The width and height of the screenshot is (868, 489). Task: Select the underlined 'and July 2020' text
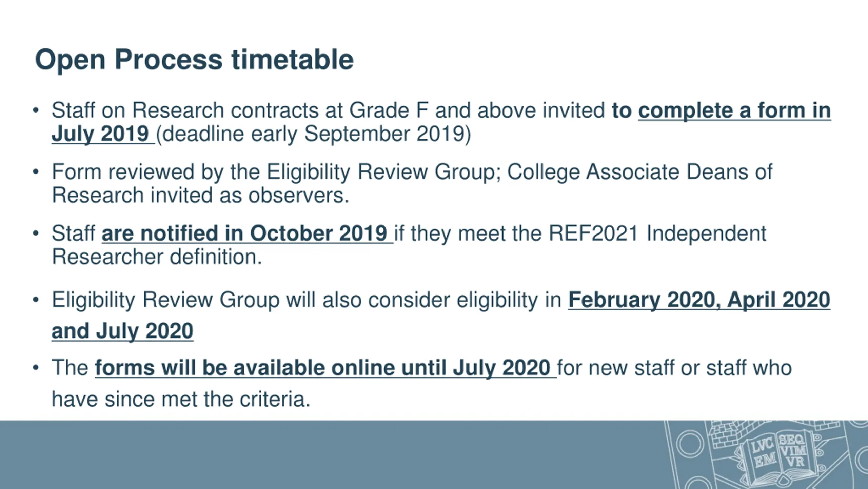coord(122,331)
